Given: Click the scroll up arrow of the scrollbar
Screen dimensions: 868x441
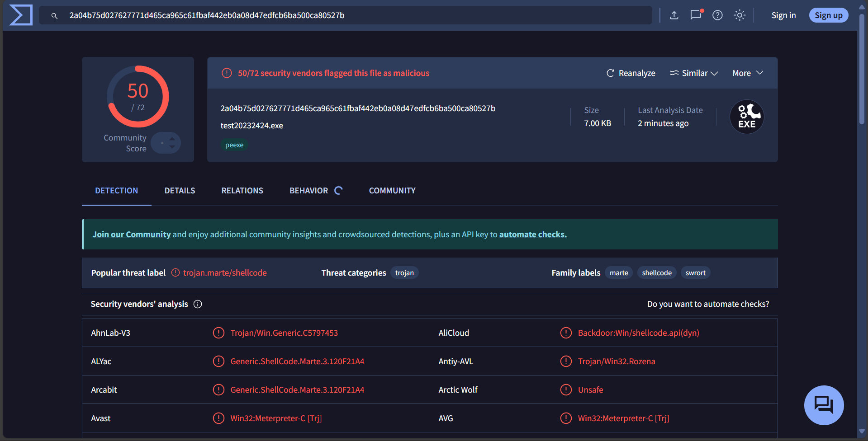Looking at the screenshot, I should pyautogui.click(x=862, y=7).
